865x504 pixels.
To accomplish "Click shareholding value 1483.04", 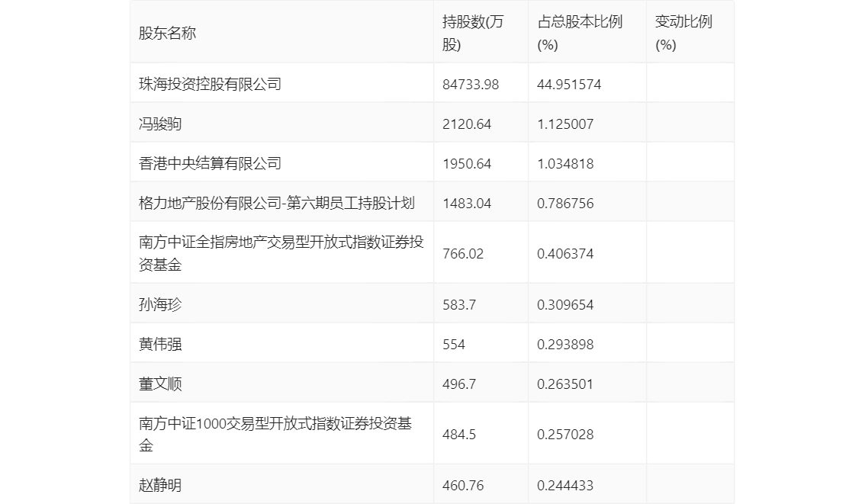I will (467, 204).
